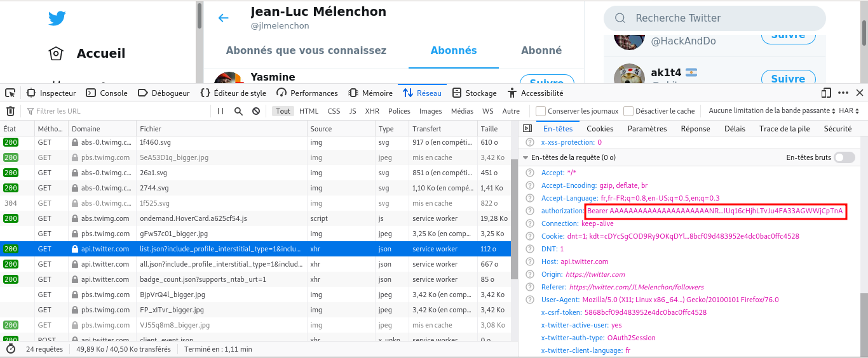Viewport: 868px width, 358px height.
Task: Open the Inspecteur panel
Action: [51, 93]
